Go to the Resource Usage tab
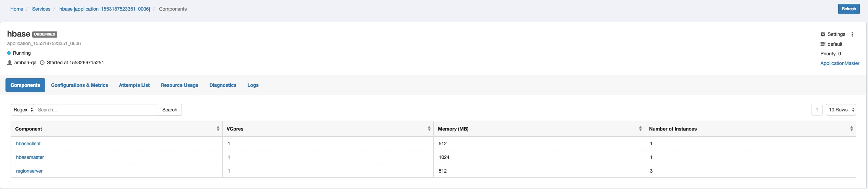 pos(179,85)
